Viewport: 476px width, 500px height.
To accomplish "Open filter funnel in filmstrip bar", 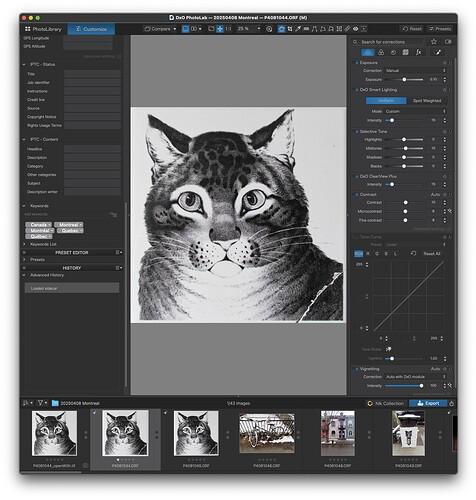I will (x=40, y=403).
